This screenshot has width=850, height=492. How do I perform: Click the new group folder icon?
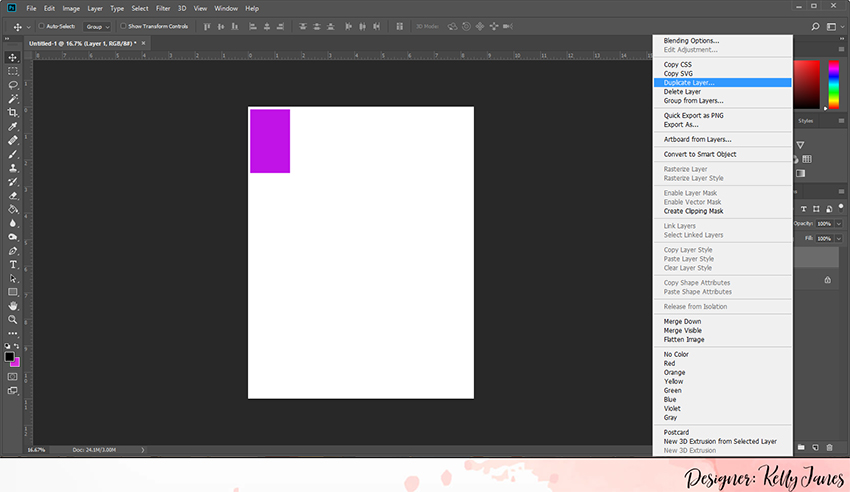(801, 447)
